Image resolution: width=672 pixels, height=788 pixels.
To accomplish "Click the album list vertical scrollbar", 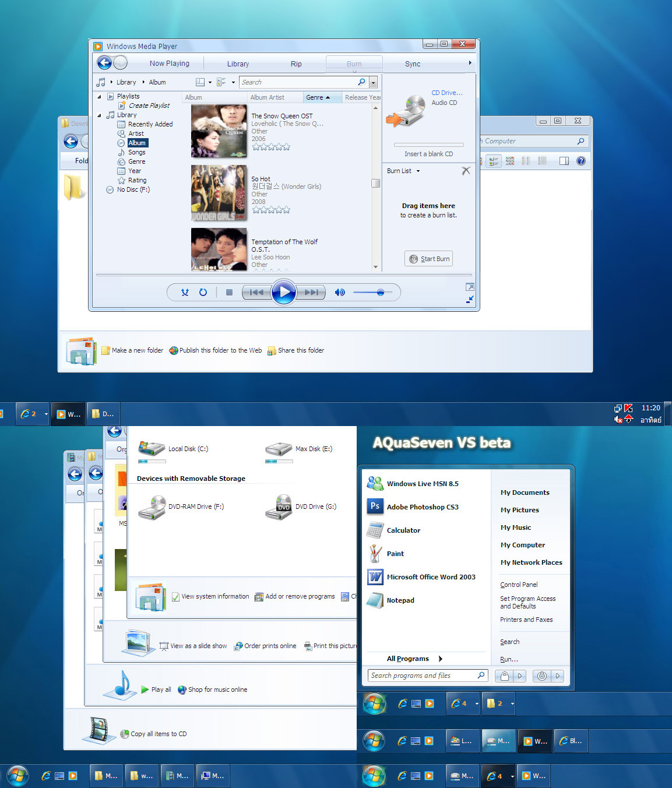I will pyautogui.click(x=375, y=187).
